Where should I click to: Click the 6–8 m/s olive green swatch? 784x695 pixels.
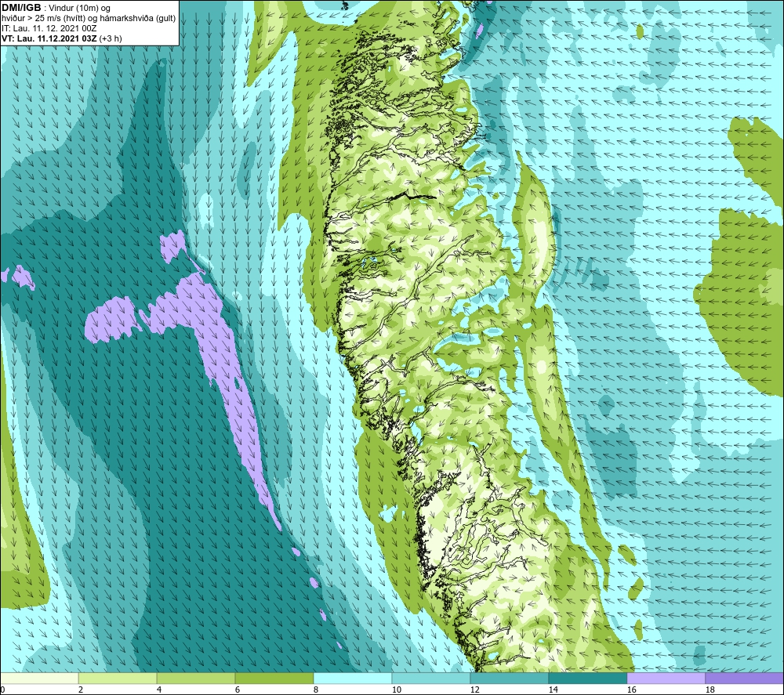click(274, 678)
